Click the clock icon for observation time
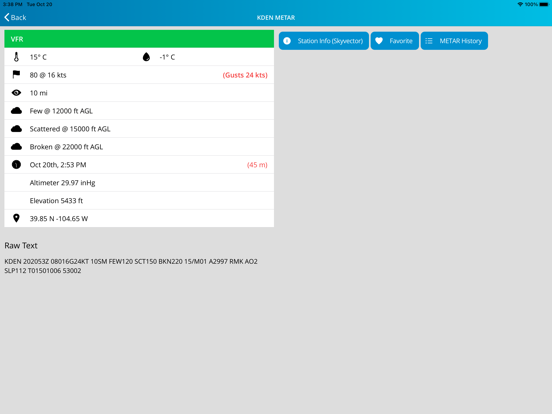552x414 pixels. [x=16, y=164]
